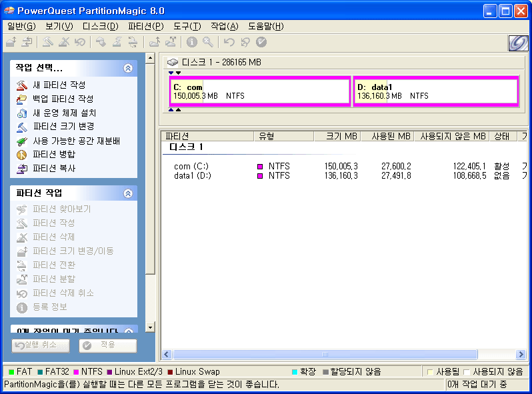Click the partition list scroll right arrow

click(521, 355)
